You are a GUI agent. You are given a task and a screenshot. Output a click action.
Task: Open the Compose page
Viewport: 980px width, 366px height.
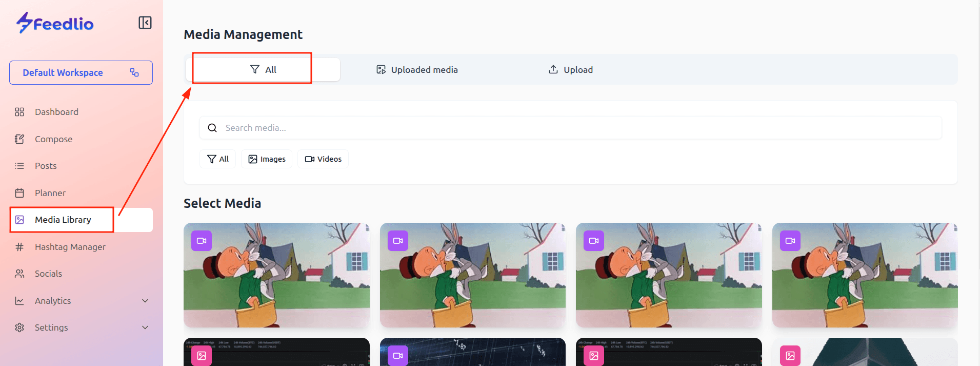point(53,139)
